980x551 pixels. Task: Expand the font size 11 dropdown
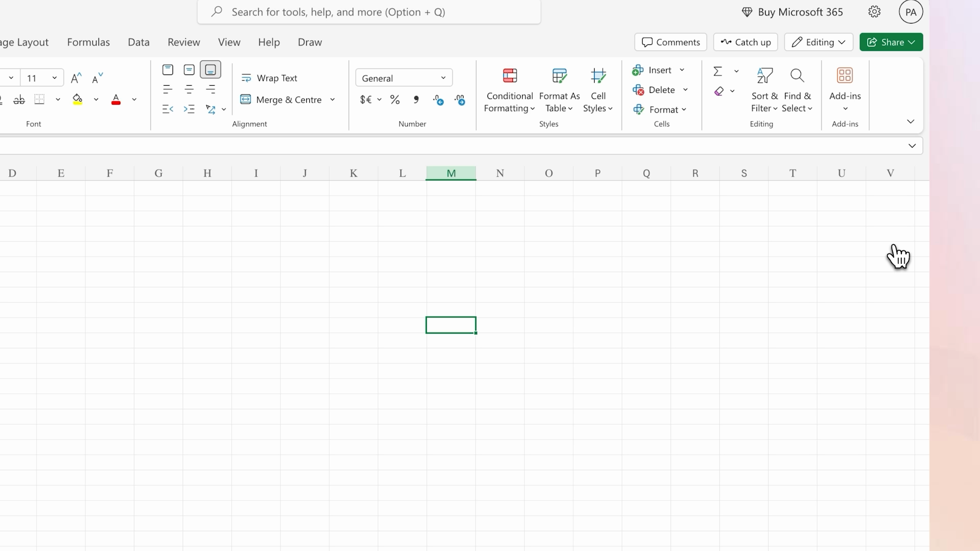coord(54,78)
